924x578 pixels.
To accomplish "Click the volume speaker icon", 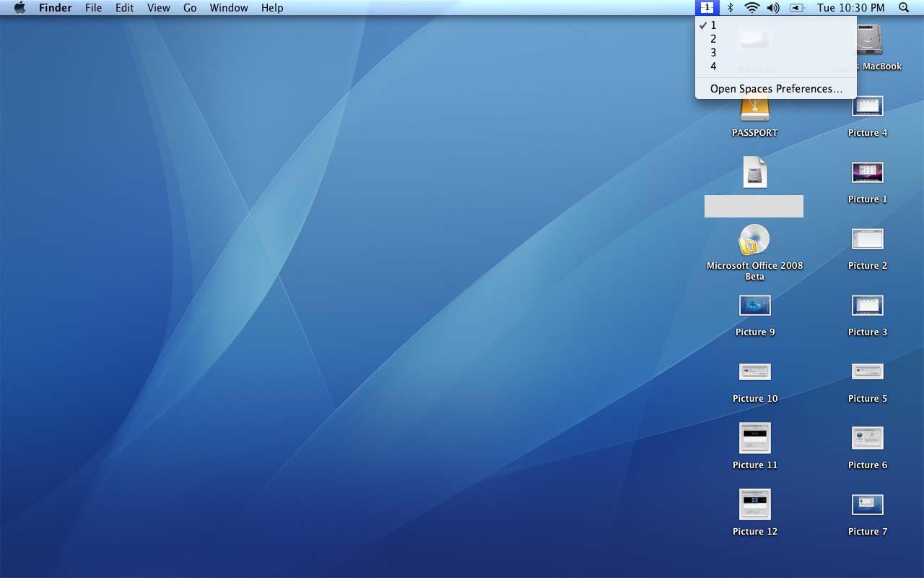I will click(x=773, y=8).
